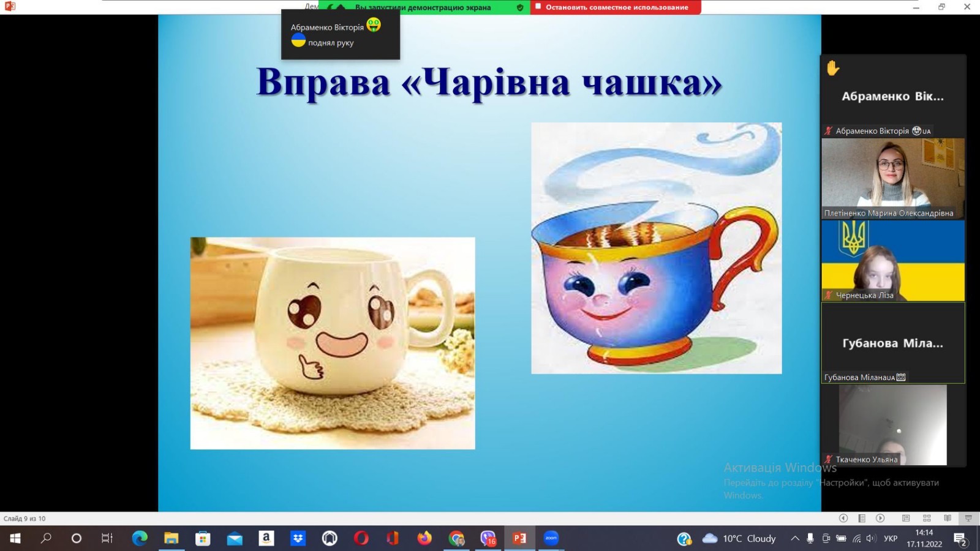Stop screen sharing with the red button

click(616, 7)
